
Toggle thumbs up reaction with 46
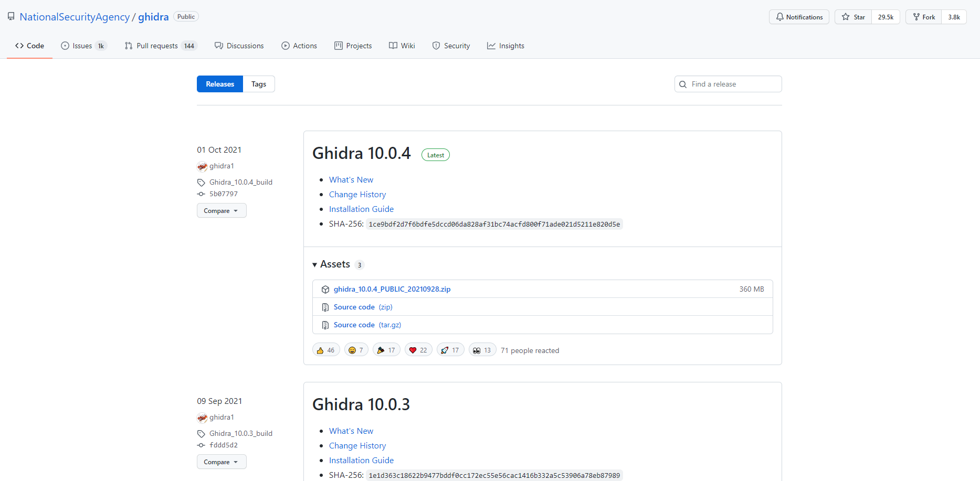[326, 350]
